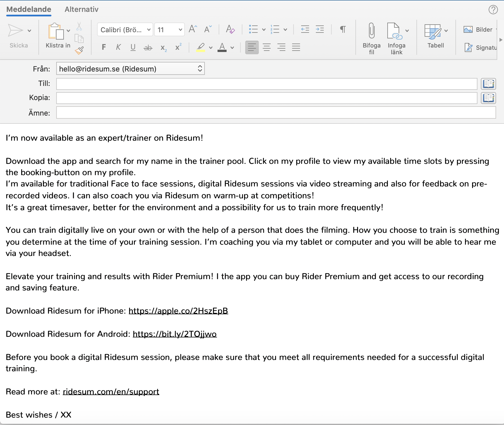Open the font size 11 dropdown
The image size is (504, 425).
tap(170, 29)
